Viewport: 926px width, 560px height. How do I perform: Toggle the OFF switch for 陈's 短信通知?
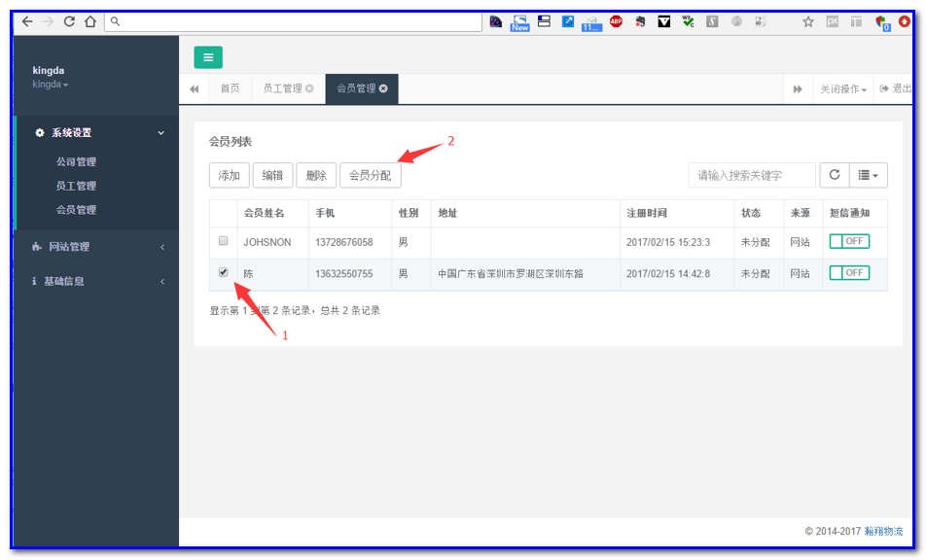click(852, 273)
